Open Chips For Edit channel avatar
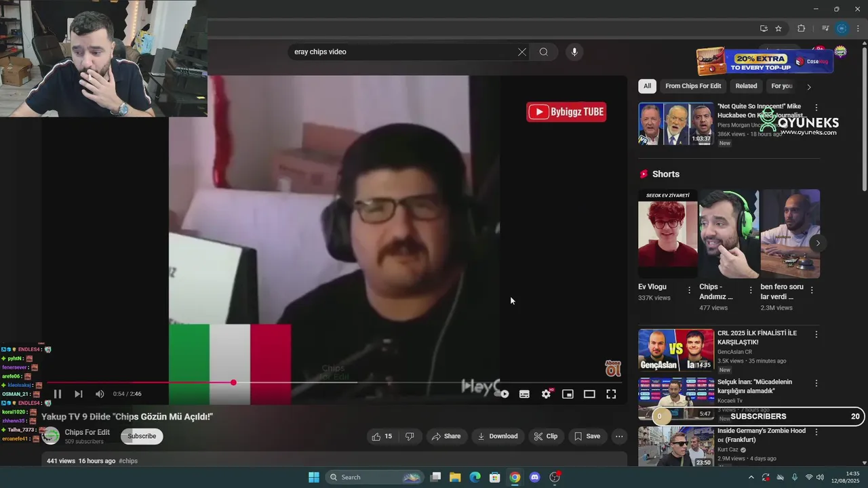 click(x=51, y=436)
